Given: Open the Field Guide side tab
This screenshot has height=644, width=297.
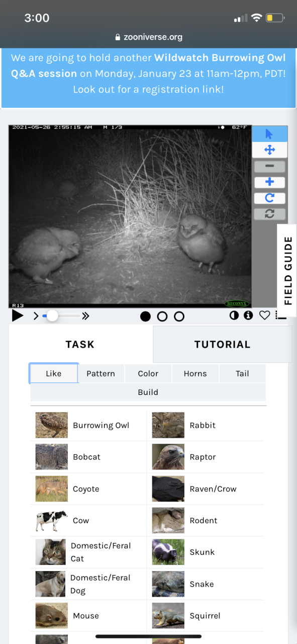Looking at the screenshot, I should click(287, 270).
